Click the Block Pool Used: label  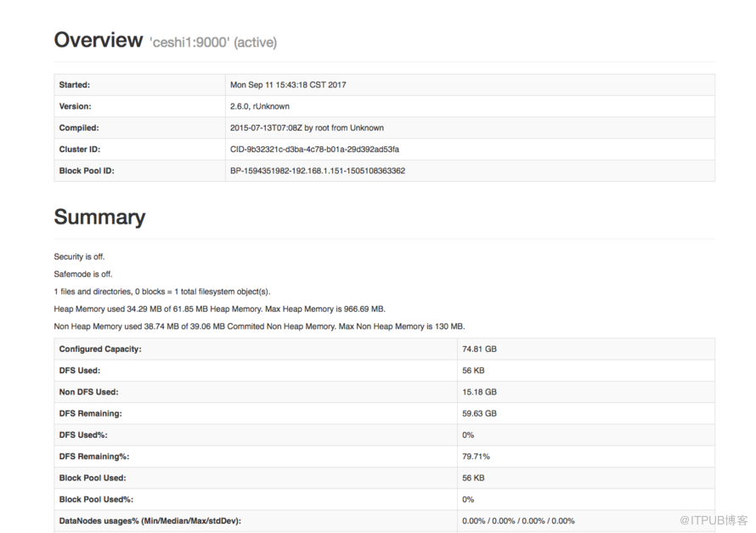point(92,478)
